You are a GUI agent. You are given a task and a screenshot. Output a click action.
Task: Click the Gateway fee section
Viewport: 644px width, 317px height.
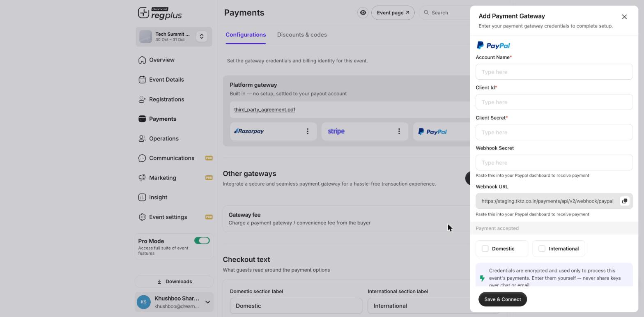tap(346, 219)
